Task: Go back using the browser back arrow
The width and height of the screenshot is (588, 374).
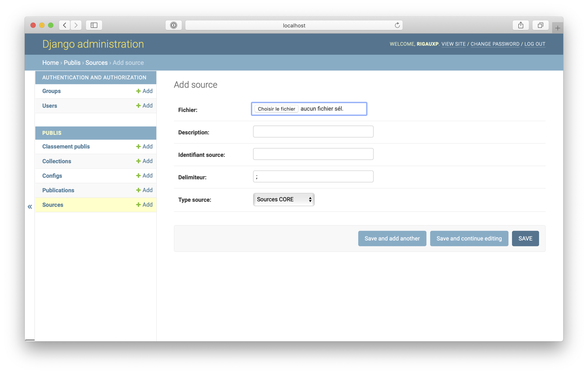Action: pos(65,26)
